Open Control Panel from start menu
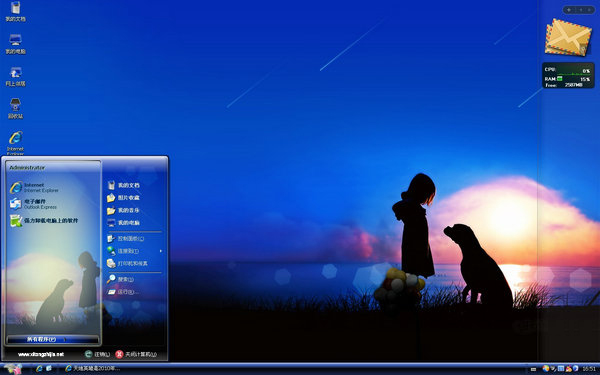The width and height of the screenshot is (600, 375). click(x=126, y=239)
